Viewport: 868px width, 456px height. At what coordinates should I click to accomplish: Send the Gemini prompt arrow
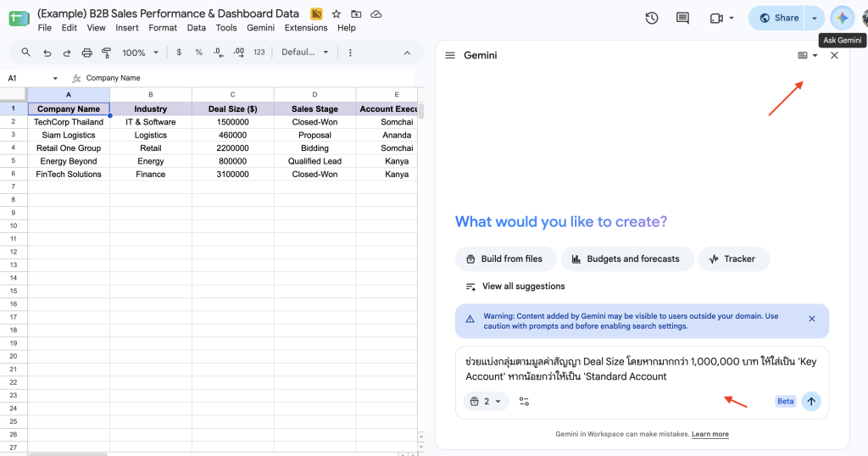coord(811,402)
